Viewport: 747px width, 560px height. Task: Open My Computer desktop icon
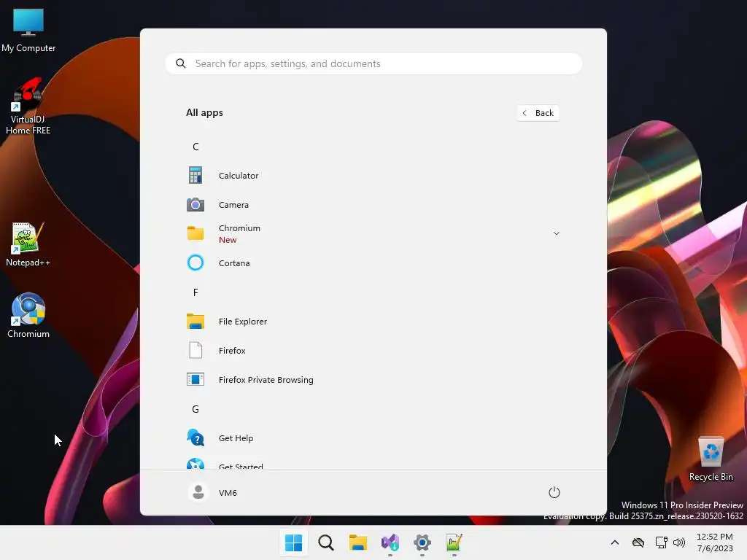[28, 30]
